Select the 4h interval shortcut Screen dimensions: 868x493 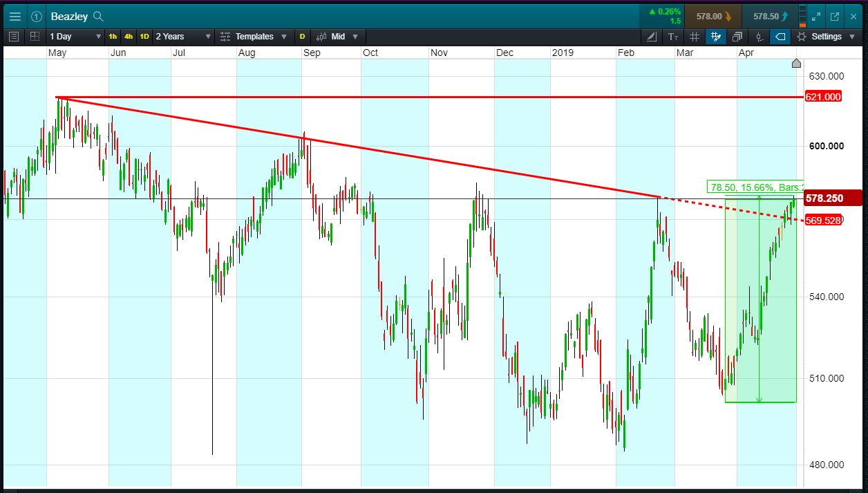pyautogui.click(x=129, y=36)
